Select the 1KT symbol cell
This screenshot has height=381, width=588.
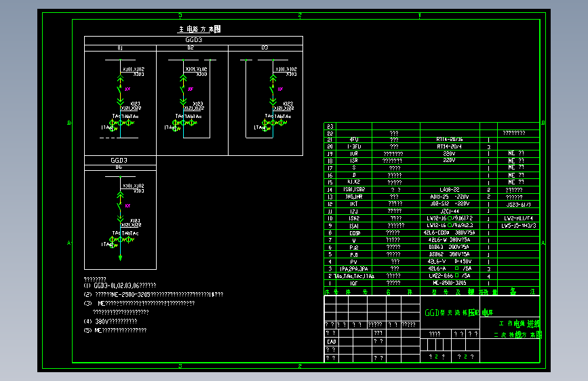click(x=353, y=204)
